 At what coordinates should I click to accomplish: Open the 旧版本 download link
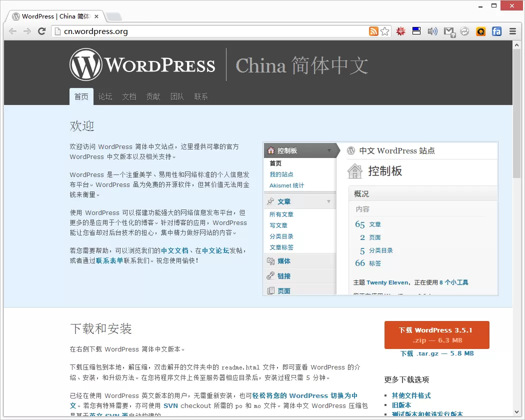401,405
